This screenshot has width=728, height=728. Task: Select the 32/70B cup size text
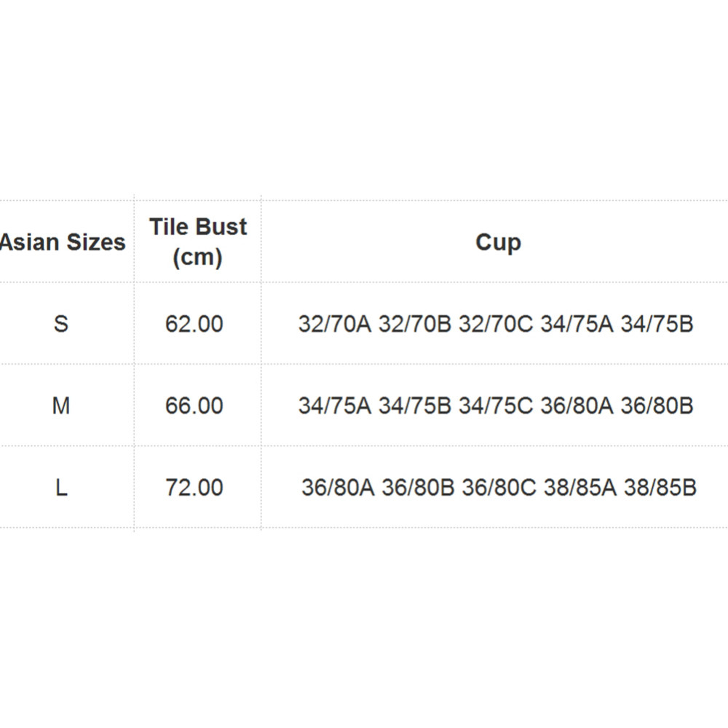[415, 324]
